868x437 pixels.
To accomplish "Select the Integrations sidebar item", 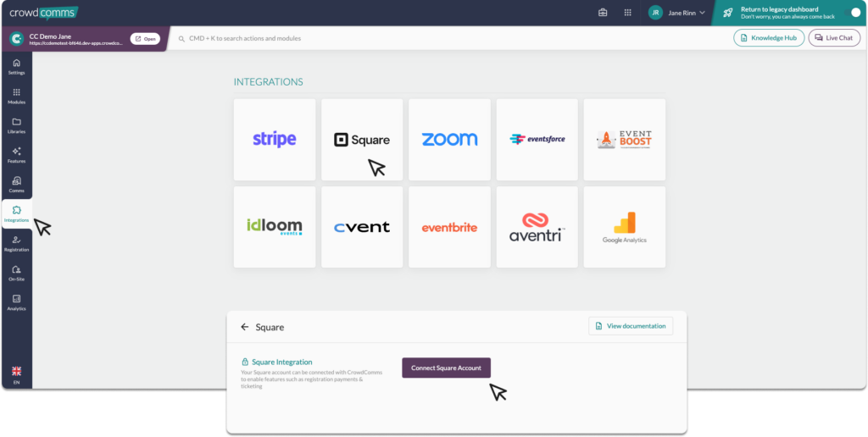I will tap(17, 214).
